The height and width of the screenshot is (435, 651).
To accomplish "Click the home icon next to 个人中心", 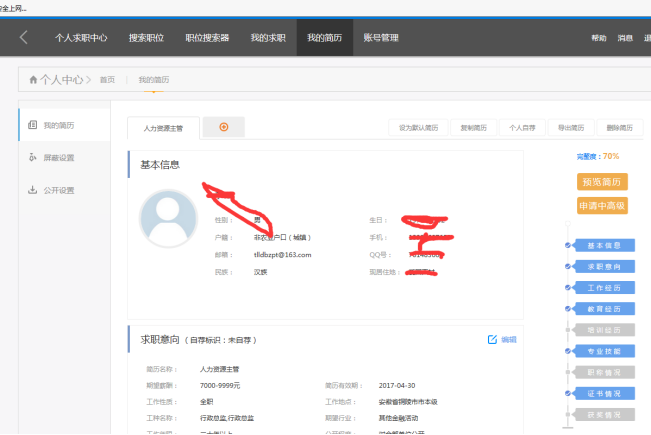I will click(33, 79).
